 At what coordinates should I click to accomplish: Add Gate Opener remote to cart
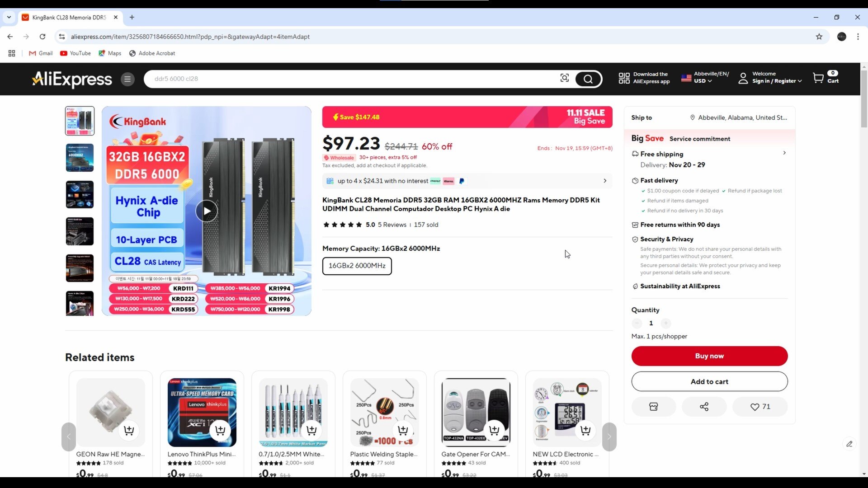494,430
